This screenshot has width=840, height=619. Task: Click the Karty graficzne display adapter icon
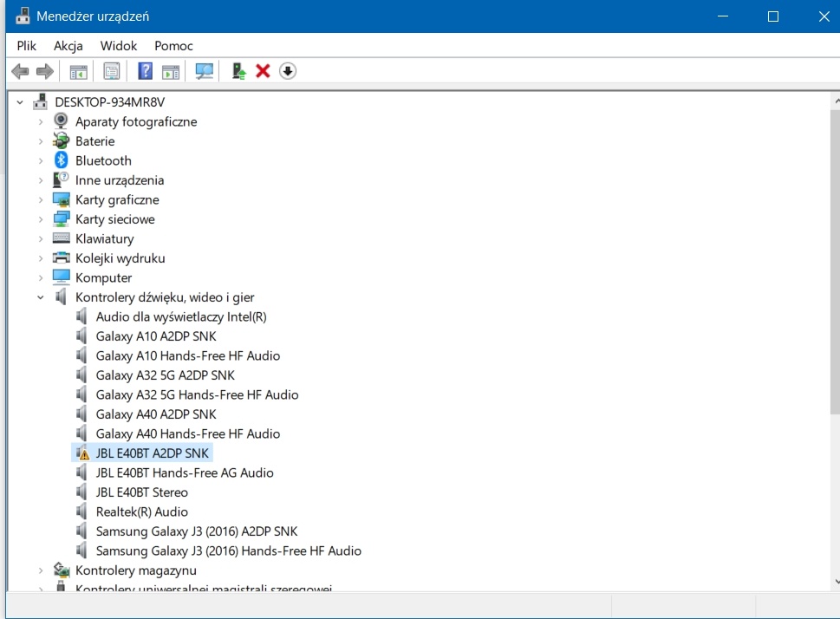pyautogui.click(x=61, y=199)
